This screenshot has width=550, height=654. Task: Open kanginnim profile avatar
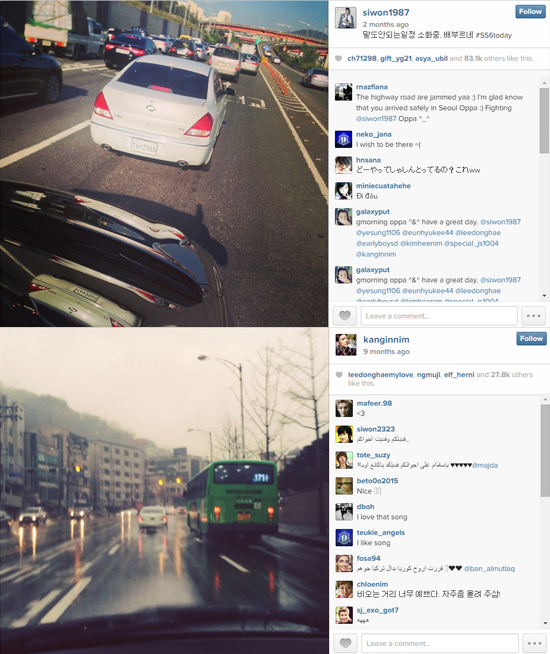[346, 345]
